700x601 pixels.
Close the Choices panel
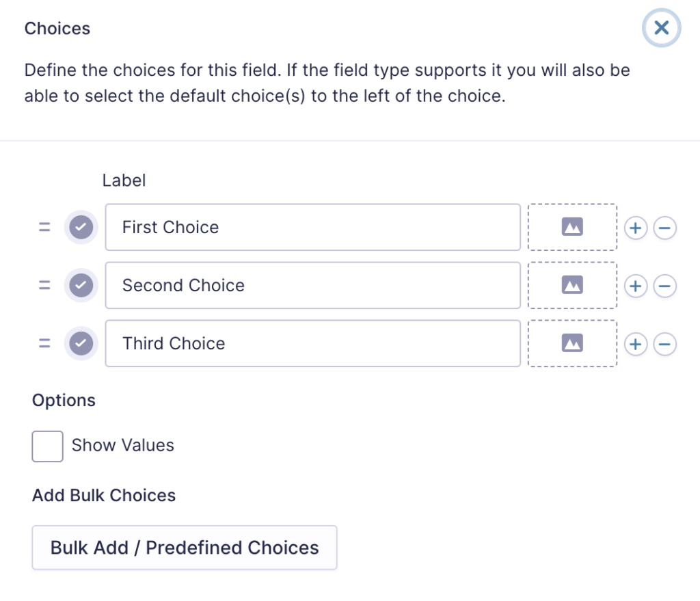[x=661, y=27]
